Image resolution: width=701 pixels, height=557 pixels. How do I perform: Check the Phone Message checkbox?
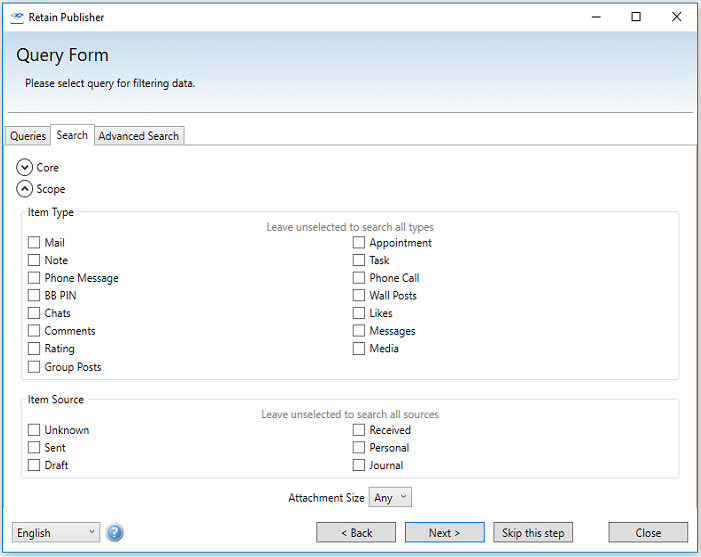[35, 278]
